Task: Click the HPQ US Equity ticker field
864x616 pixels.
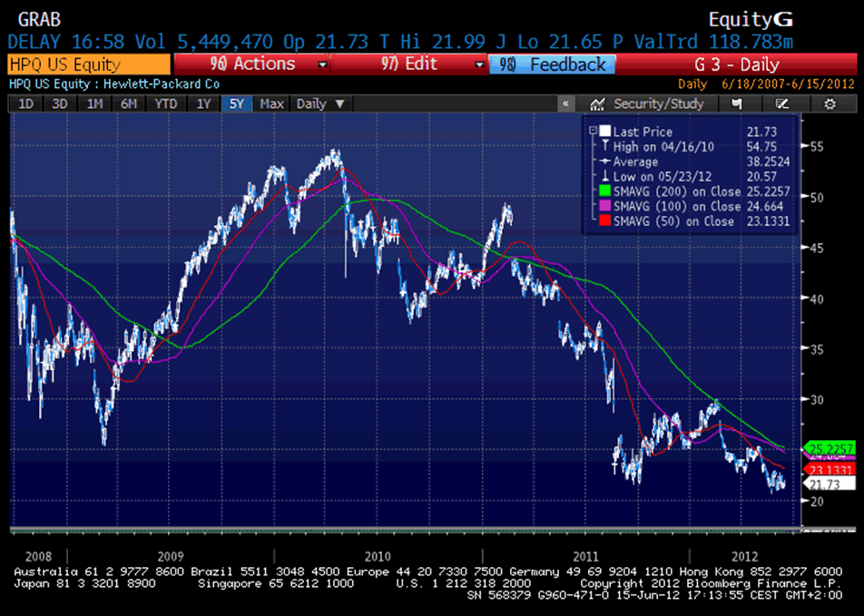Action: click(x=89, y=64)
